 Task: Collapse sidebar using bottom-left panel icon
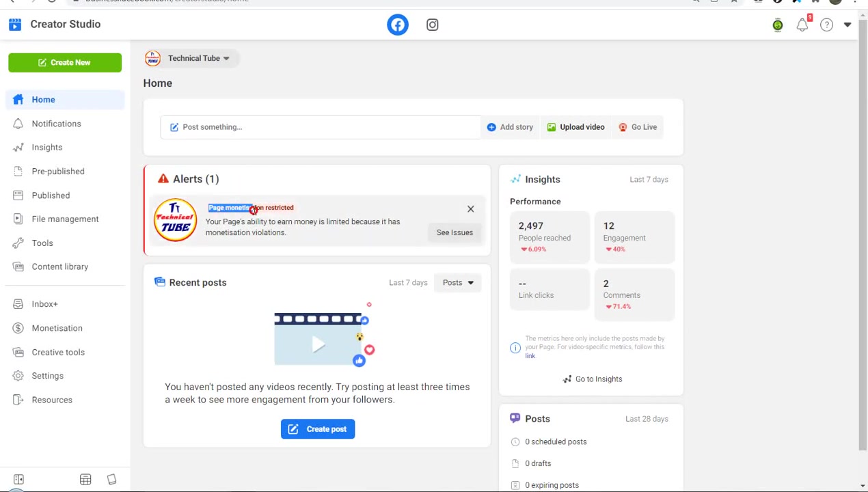[18, 480]
